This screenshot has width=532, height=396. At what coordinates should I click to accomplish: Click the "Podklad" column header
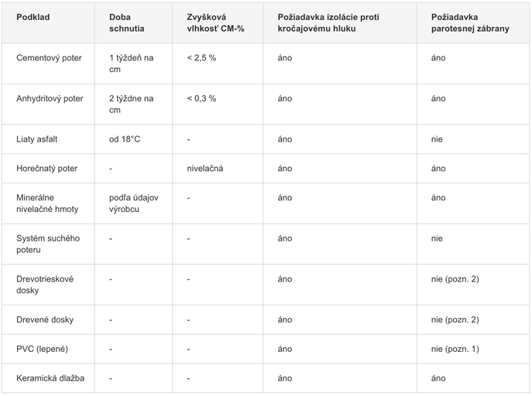[x=33, y=17]
